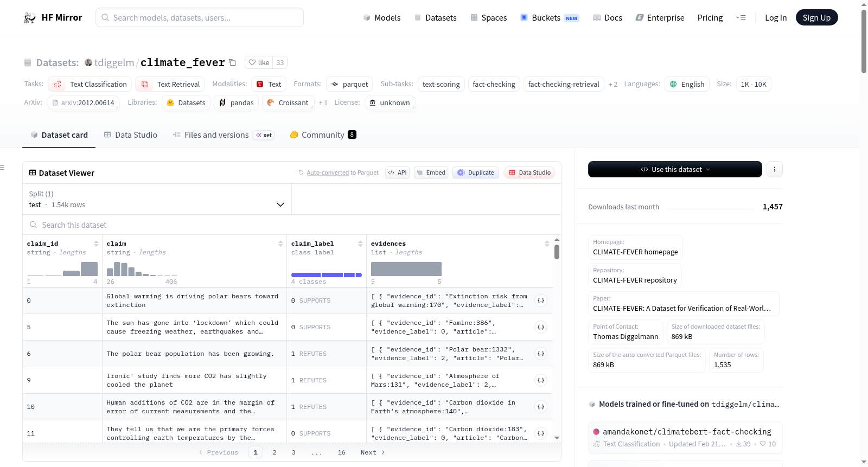Click the tdiggelm user avatar
The height and width of the screenshot is (467, 868).
(88, 62)
